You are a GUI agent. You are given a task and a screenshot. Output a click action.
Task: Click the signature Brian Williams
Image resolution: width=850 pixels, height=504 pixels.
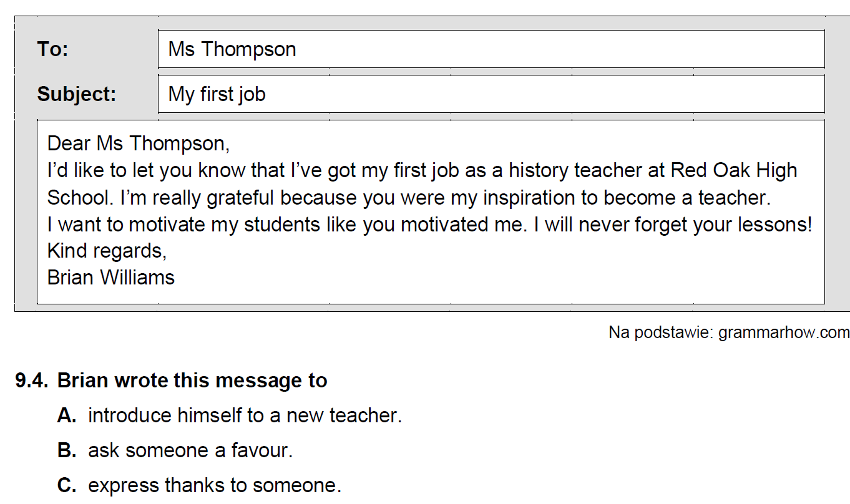click(x=111, y=277)
